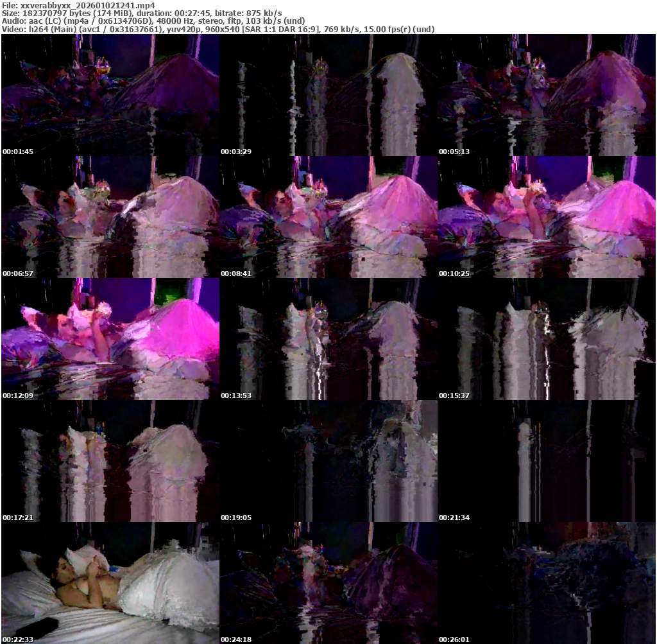Open the frame timestamped 00:12:09
657x644 pixels.
(110, 339)
